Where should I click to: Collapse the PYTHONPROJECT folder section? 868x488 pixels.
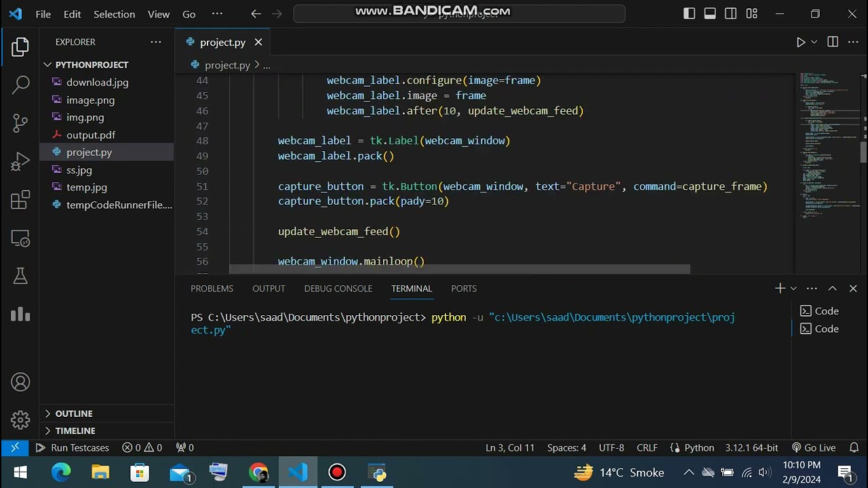(92, 64)
